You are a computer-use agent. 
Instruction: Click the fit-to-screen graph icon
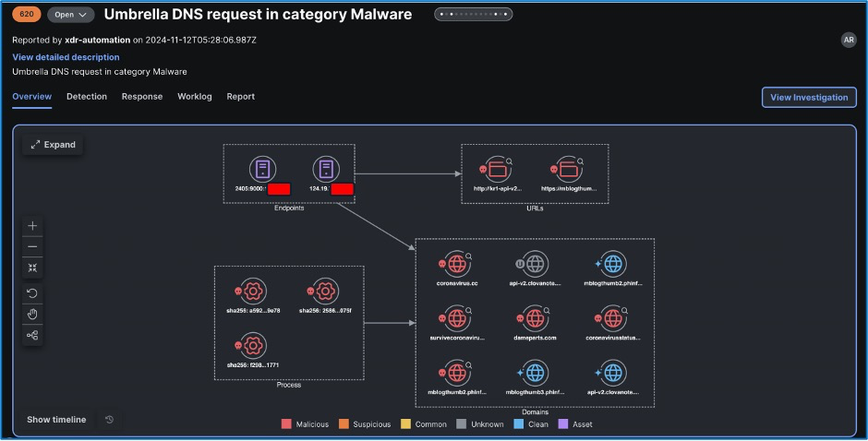click(x=33, y=268)
